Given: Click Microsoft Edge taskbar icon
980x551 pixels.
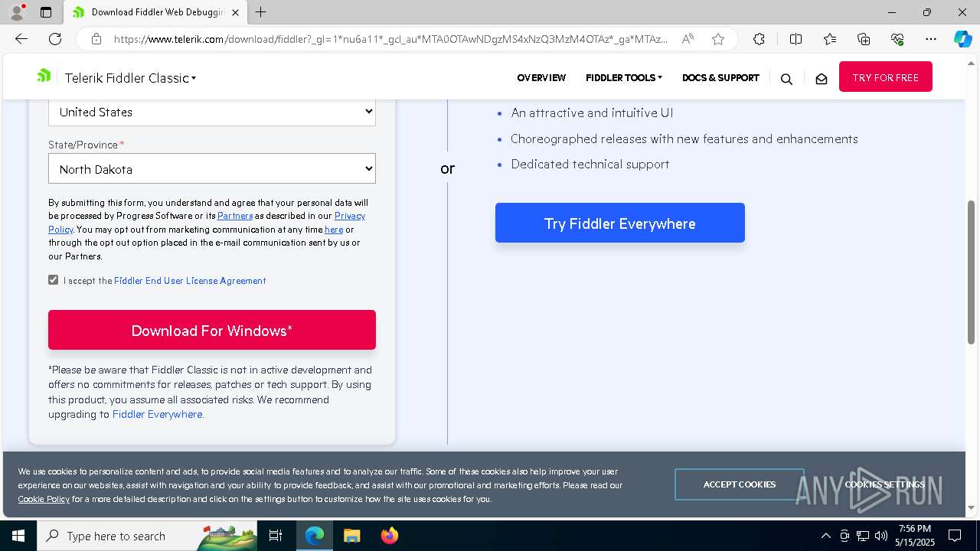Looking at the screenshot, I should [x=315, y=536].
